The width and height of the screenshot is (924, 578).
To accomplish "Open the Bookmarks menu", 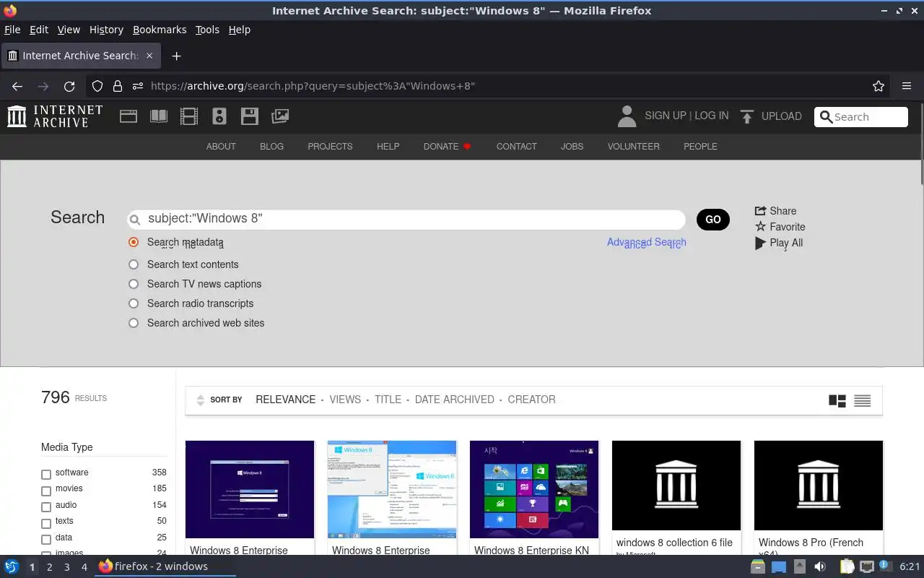I will [160, 30].
